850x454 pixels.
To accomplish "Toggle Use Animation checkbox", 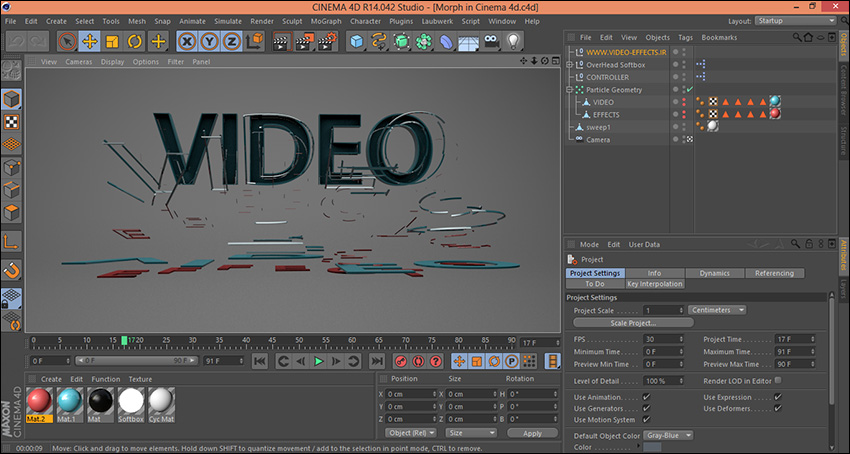I will pos(646,397).
